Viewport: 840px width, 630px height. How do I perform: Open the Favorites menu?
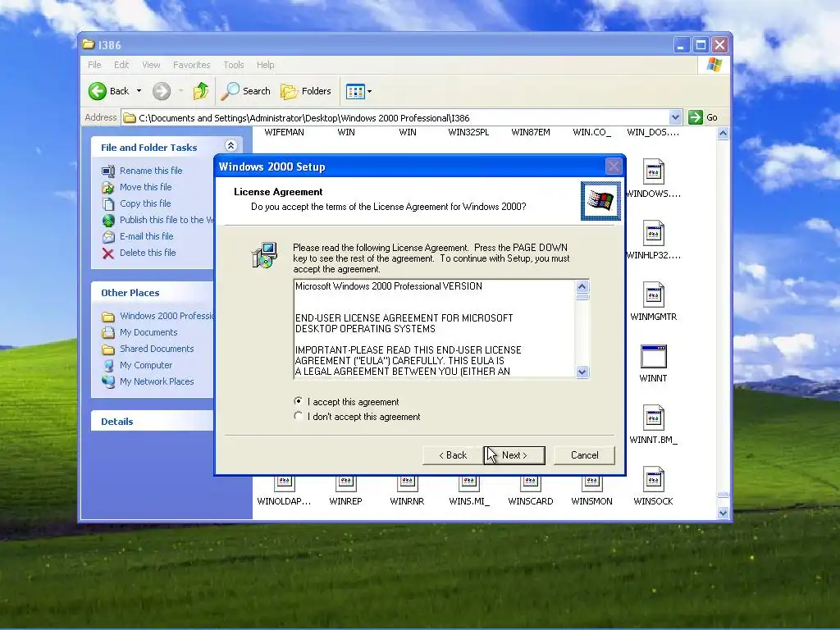pos(191,65)
